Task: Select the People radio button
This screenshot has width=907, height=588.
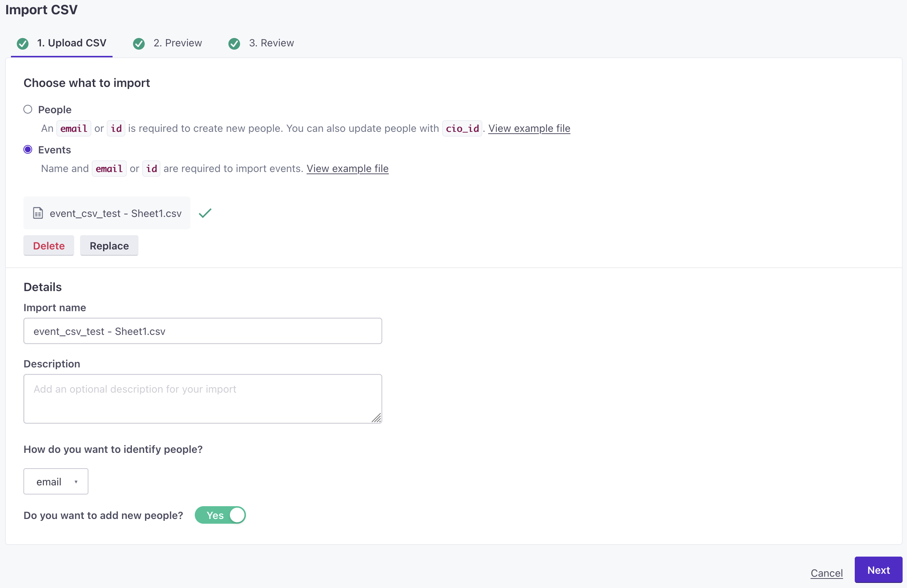Action: 27,108
